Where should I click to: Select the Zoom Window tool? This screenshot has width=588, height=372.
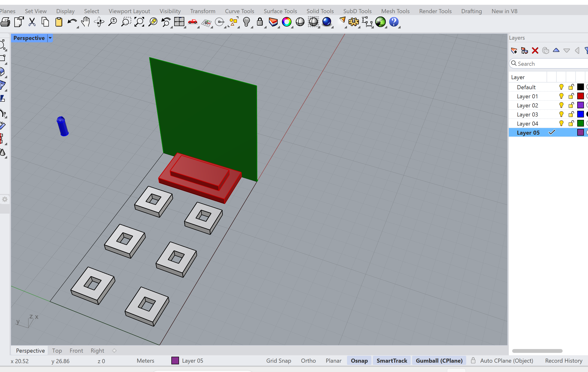pyautogui.click(x=126, y=22)
